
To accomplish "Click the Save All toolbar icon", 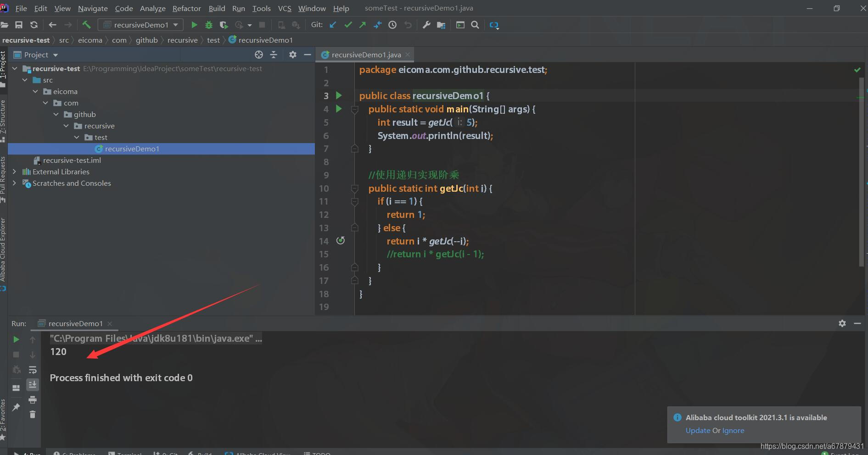I will click(19, 25).
